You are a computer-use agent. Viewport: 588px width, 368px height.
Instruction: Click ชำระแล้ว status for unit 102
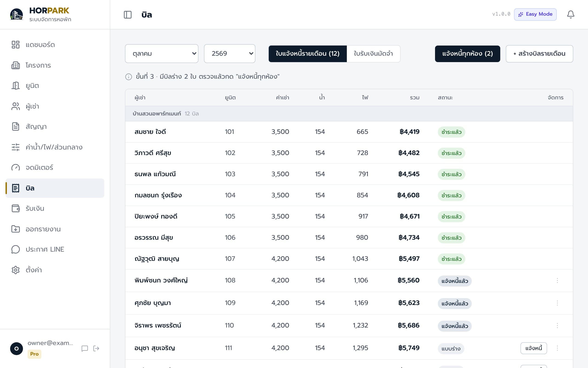tap(451, 153)
